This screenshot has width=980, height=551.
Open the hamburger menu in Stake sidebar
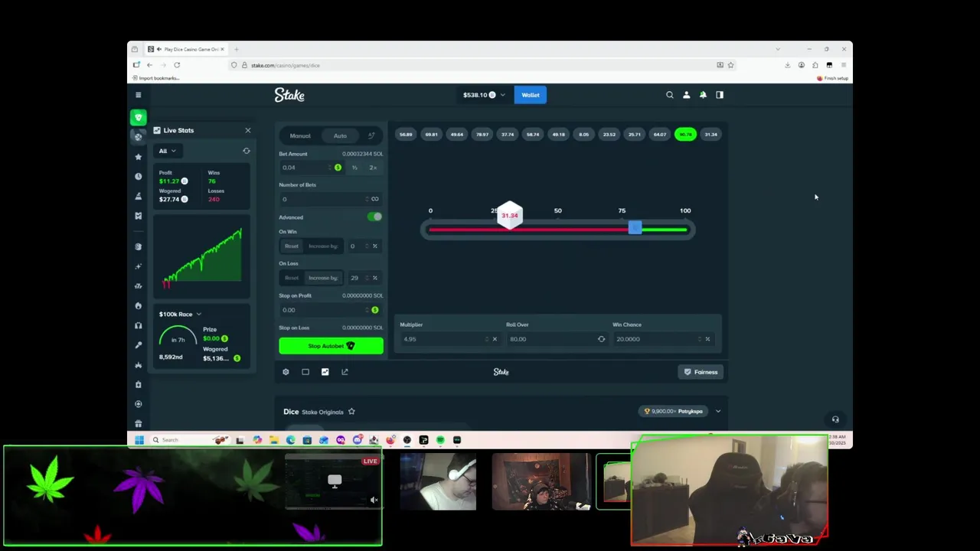[138, 95]
